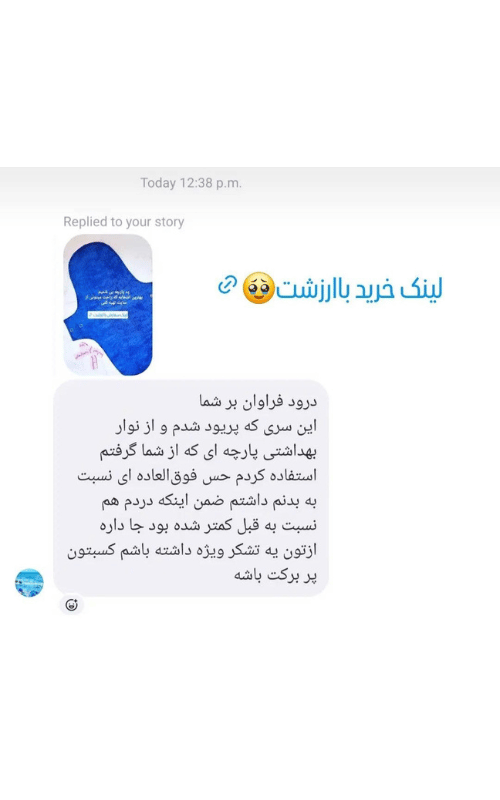Open the replied story thumbnail
The height and width of the screenshot is (800, 500).
[x=108, y=305]
